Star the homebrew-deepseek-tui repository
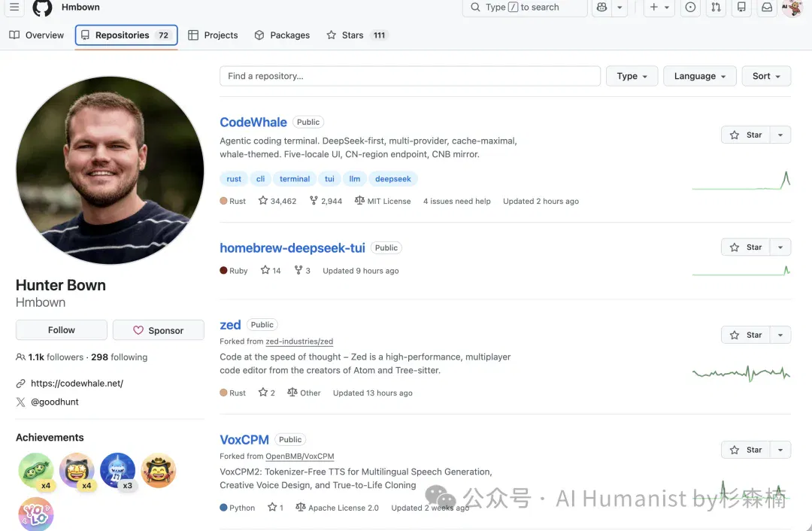This screenshot has width=812, height=531. click(x=746, y=247)
